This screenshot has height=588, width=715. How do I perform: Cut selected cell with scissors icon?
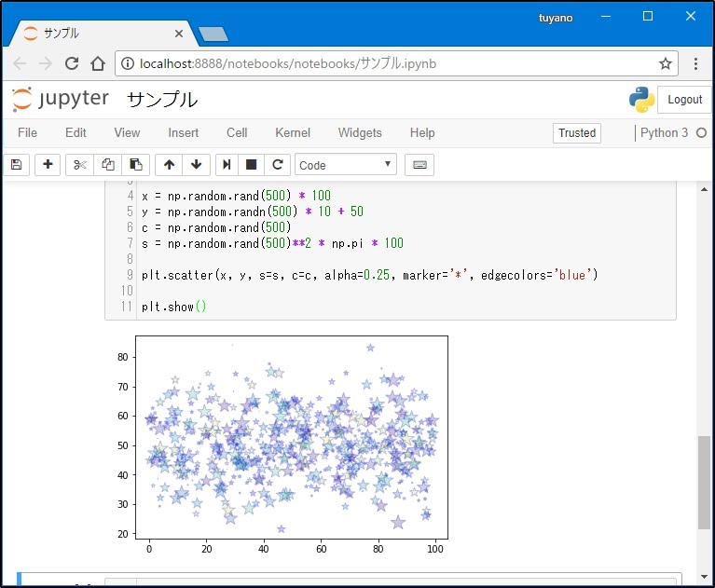[x=80, y=165]
